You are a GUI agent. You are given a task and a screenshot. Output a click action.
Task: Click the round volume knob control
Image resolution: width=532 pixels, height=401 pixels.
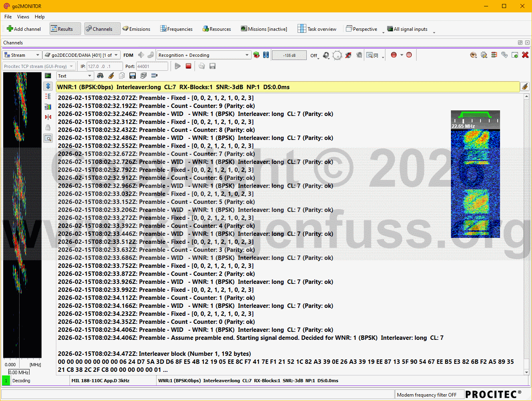click(x=337, y=55)
